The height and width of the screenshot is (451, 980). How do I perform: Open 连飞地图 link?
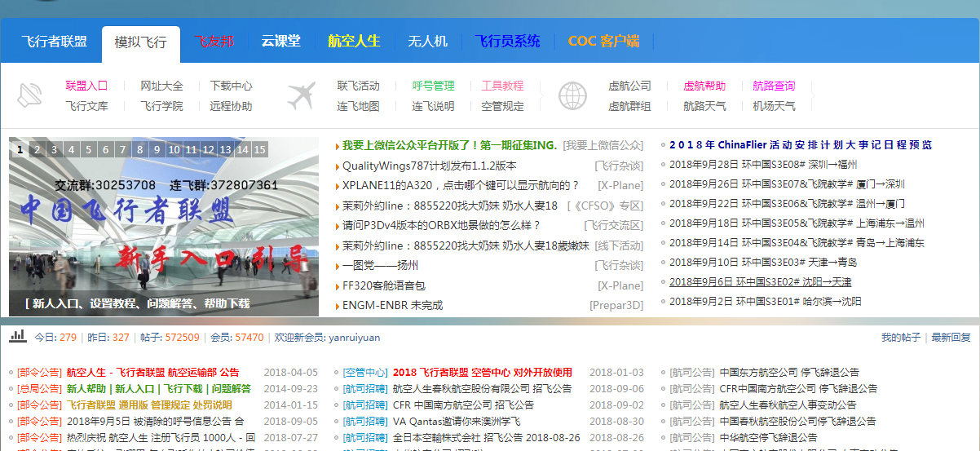click(x=358, y=106)
